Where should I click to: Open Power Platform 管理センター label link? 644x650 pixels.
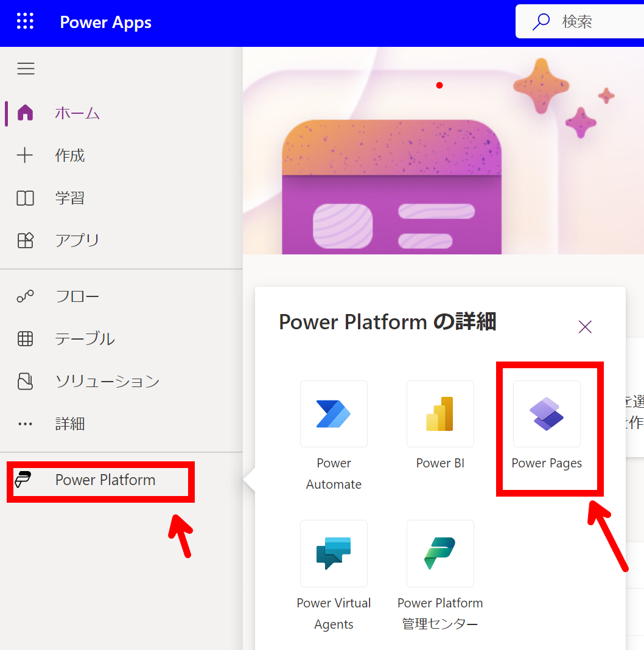pyautogui.click(x=441, y=613)
